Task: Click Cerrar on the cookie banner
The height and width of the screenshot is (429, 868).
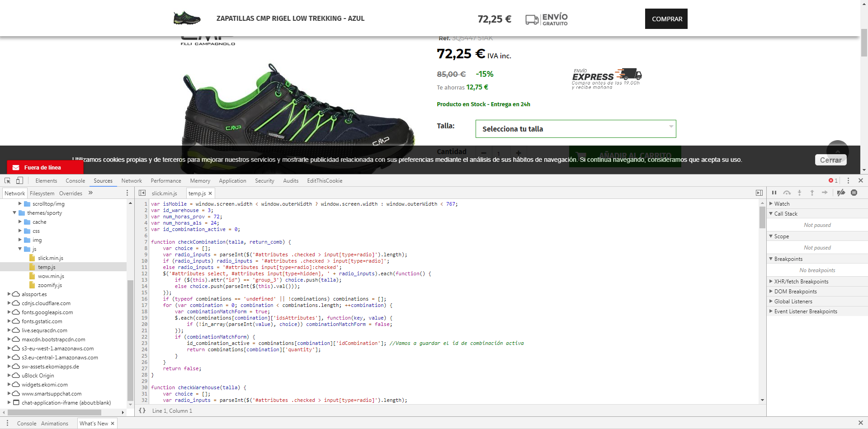Action: click(x=831, y=160)
